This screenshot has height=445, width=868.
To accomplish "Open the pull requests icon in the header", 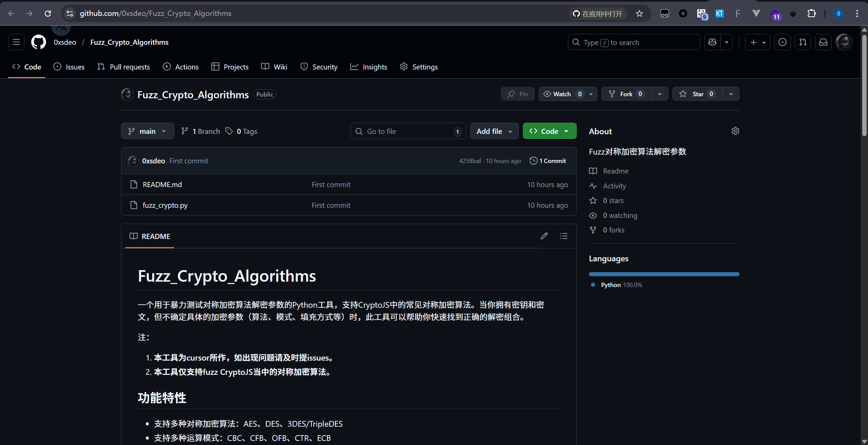I will click(x=803, y=42).
